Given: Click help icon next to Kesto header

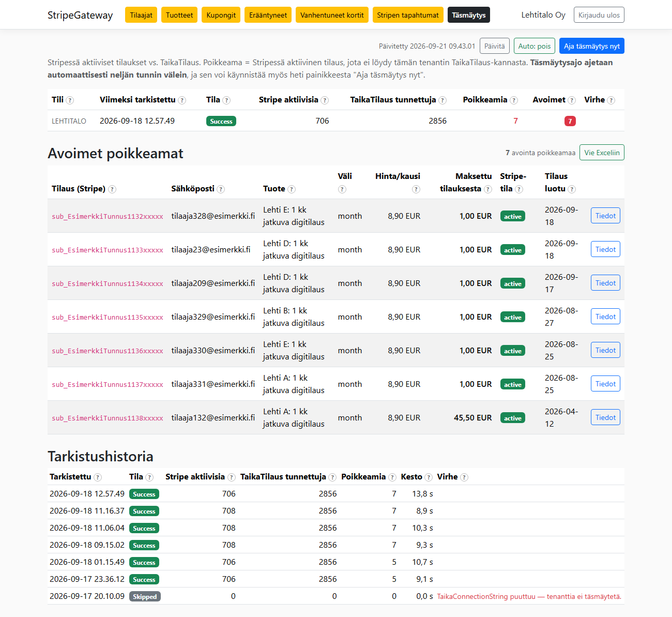Looking at the screenshot, I should click(429, 477).
